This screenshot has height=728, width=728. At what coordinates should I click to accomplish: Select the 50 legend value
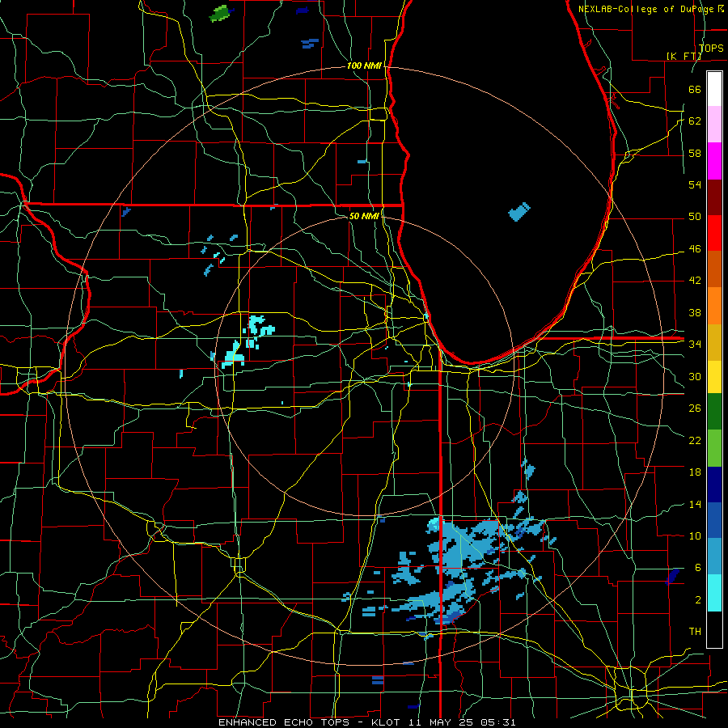(695, 217)
